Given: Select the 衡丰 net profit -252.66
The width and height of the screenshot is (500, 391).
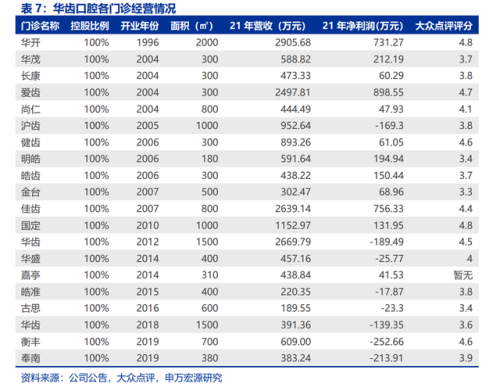Looking at the screenshot, I should tap(387, 342).
